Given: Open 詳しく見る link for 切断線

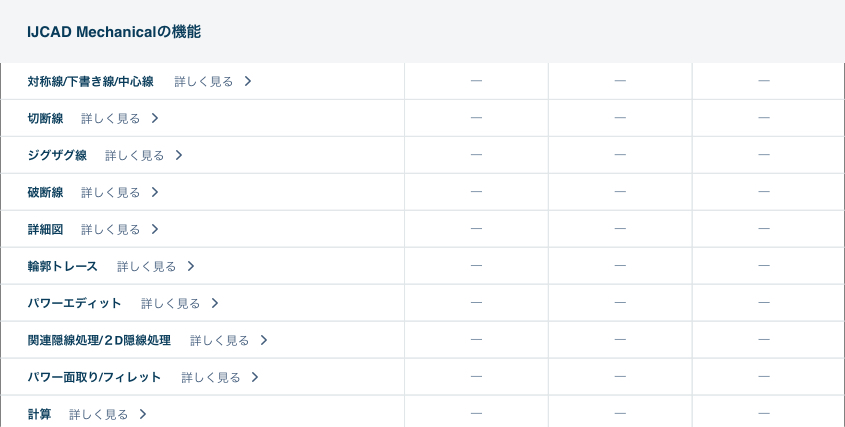Looking at the screenshot, I should (x=110, y=118).
